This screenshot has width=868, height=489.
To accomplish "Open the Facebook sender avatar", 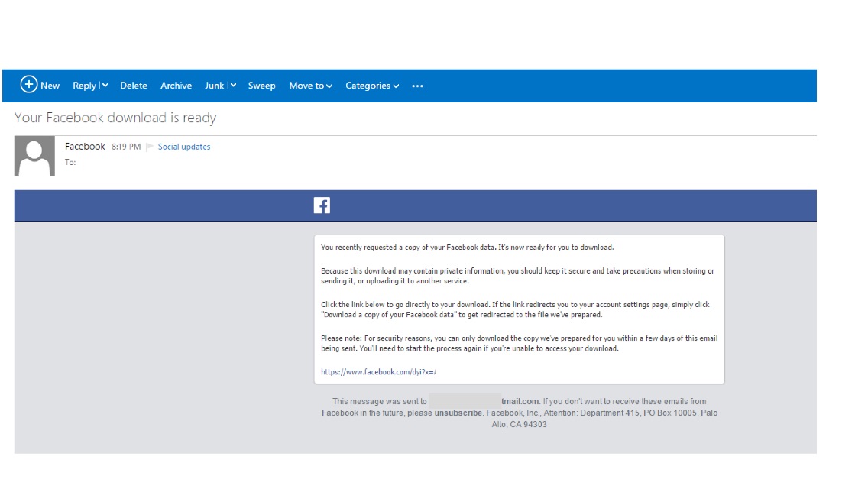I will pos(34,156).
